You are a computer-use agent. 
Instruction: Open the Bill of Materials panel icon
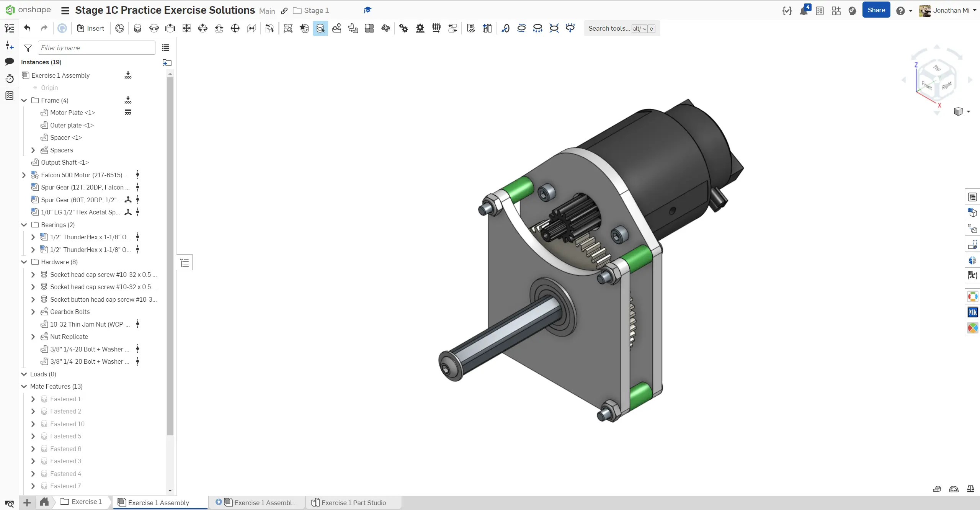(x=972, y=197)
